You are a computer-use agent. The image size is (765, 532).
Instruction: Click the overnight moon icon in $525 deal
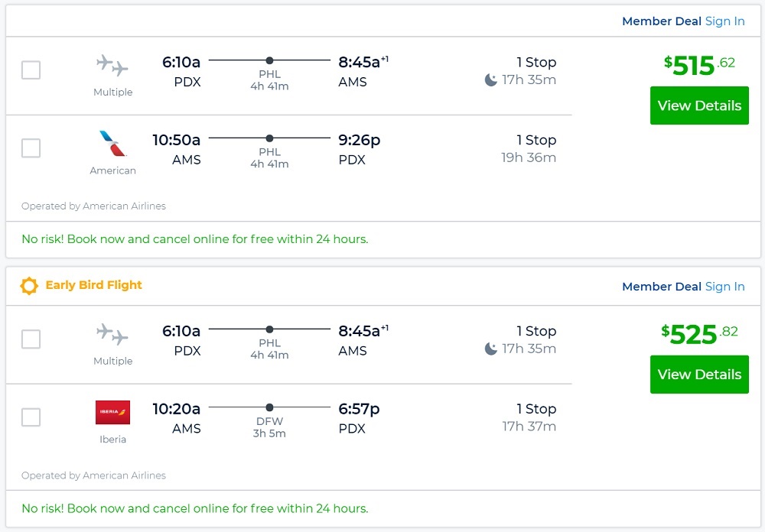[x=491, y=349]
